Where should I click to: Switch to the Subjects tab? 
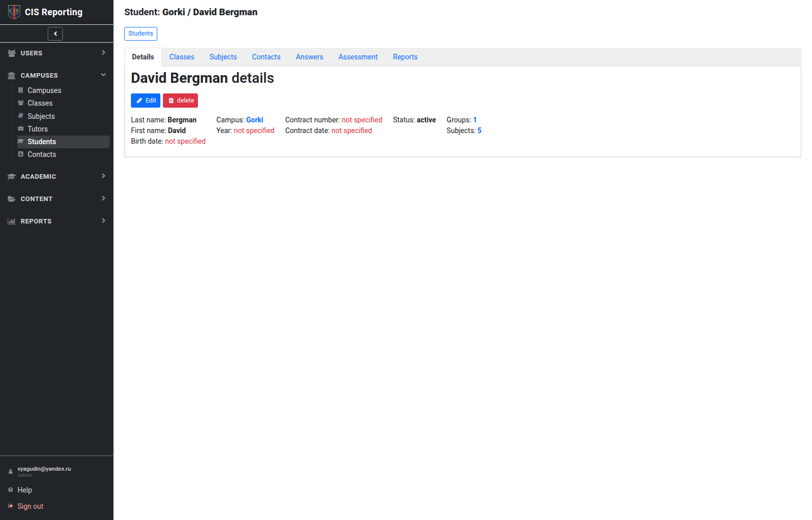point(223,57)
